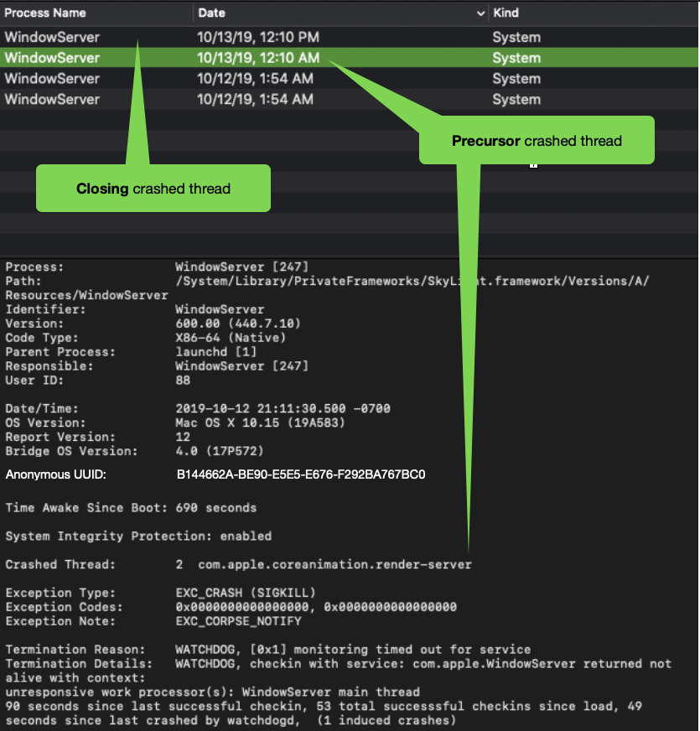The image size is (700, 731).
Task: Click System kind cell in 12:10 PM row
Action: pos(516,37)
